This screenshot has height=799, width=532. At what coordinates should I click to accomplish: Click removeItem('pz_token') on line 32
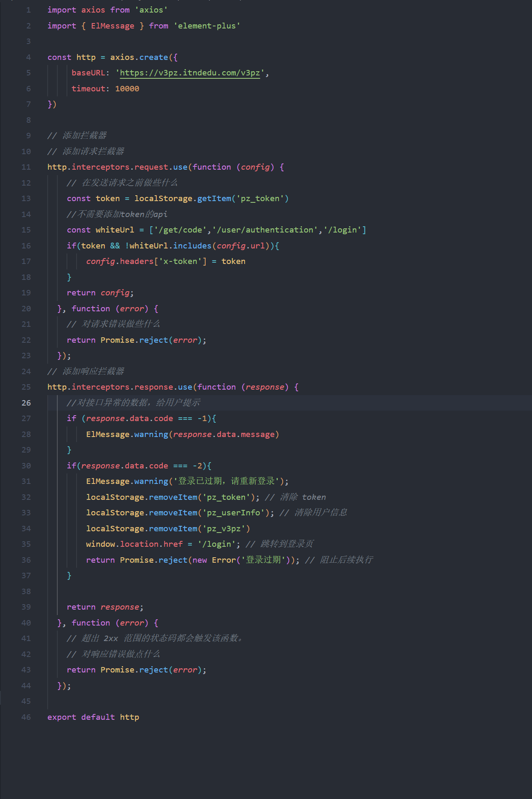tap(202, 497)
